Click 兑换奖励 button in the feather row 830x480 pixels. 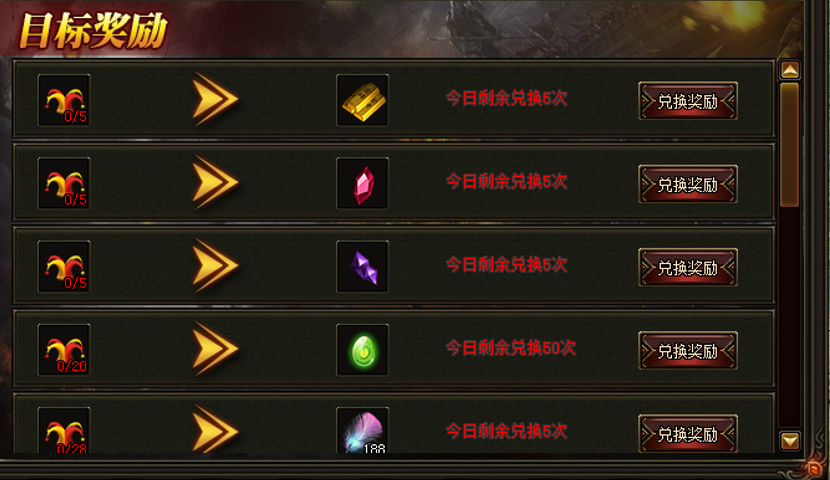pos(688,433)
